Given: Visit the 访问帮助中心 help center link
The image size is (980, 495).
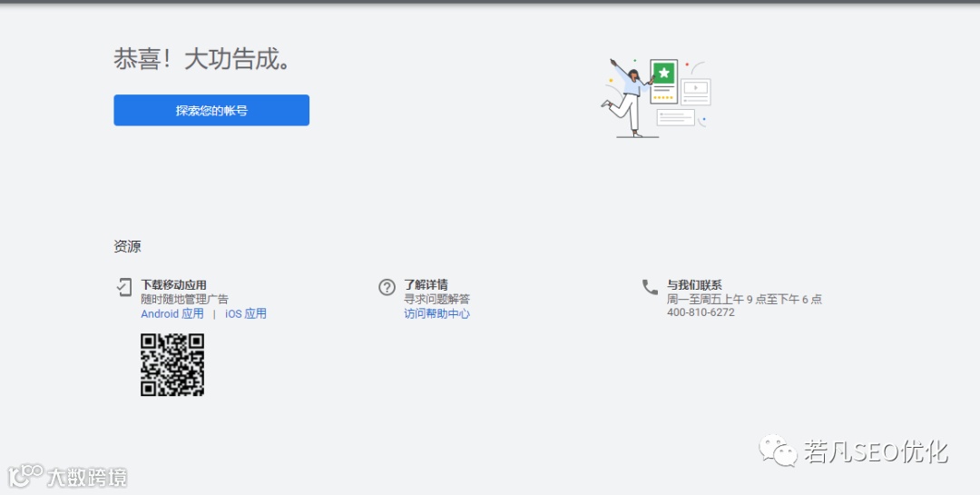Looking at the screenshot, I should 436,313.
